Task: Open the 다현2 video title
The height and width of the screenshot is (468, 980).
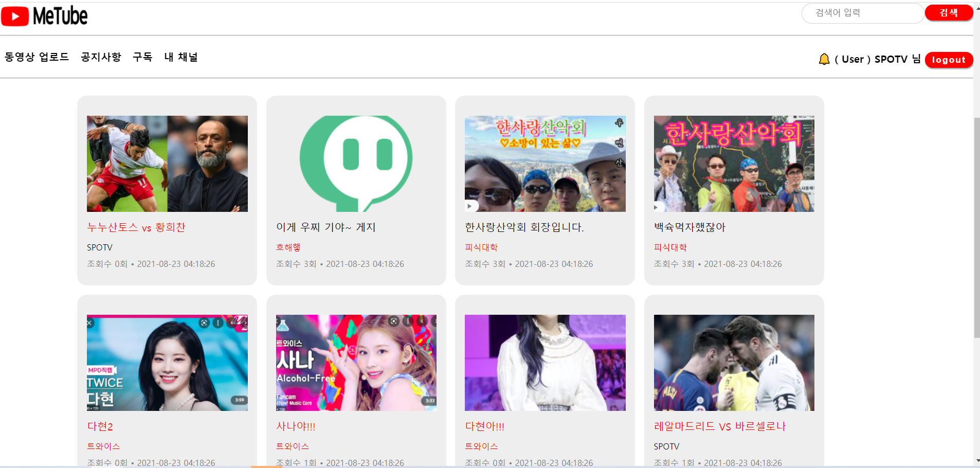Action: pyautogui.click(x=100, y=426)
